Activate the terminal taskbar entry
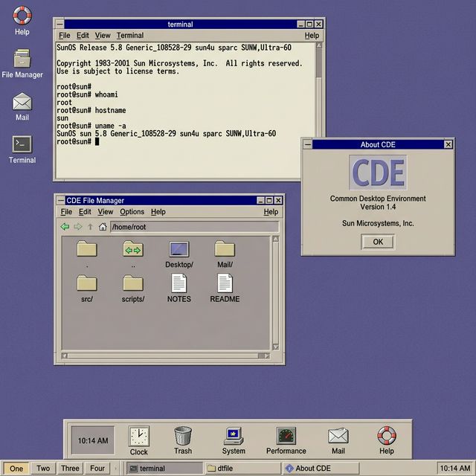476x476 pixels. 164,468
